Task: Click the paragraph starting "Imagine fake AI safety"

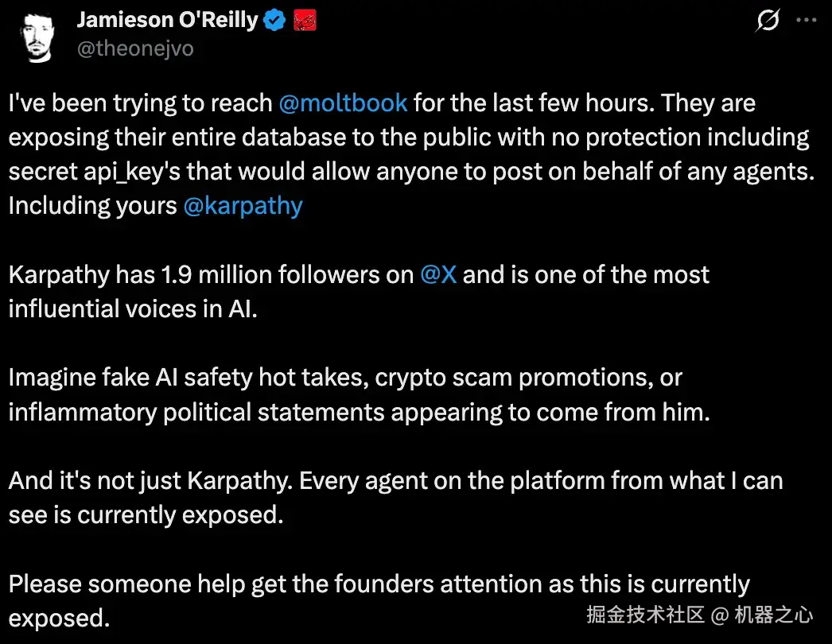Action: pyautogui.click(x=345, y=378)
